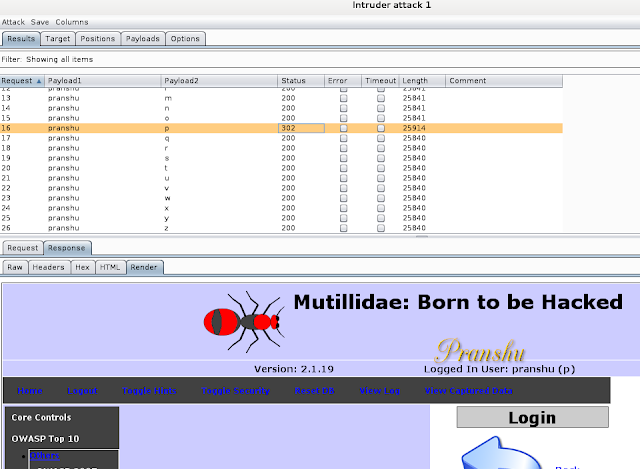Viewport: 640px width, 469px height.
Task: Open the Columns menu
Action: point(72,21)
